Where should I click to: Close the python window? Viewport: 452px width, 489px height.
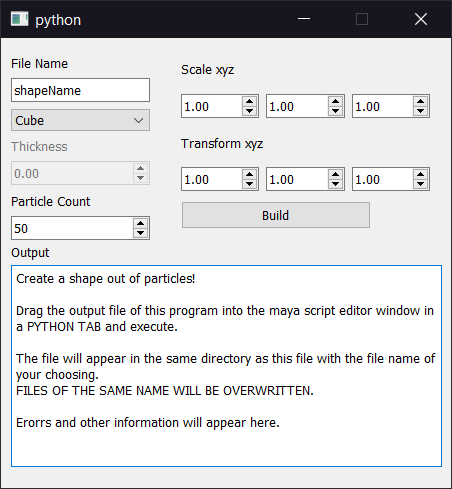(x=421, y=19)
